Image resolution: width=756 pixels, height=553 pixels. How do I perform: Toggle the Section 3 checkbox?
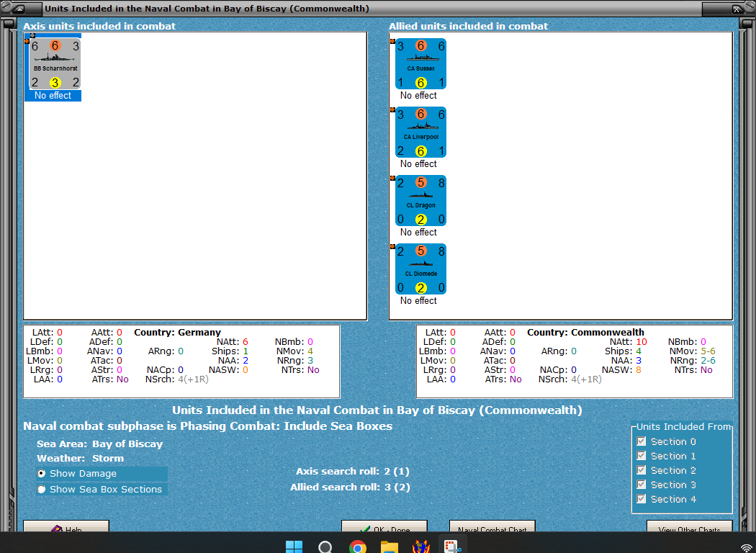point(642,485)
